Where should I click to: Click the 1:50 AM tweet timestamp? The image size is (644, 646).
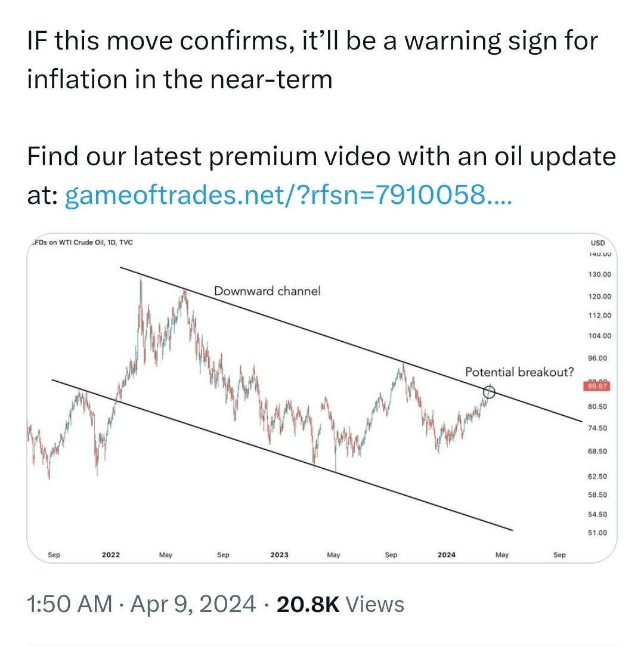(70, 604)
